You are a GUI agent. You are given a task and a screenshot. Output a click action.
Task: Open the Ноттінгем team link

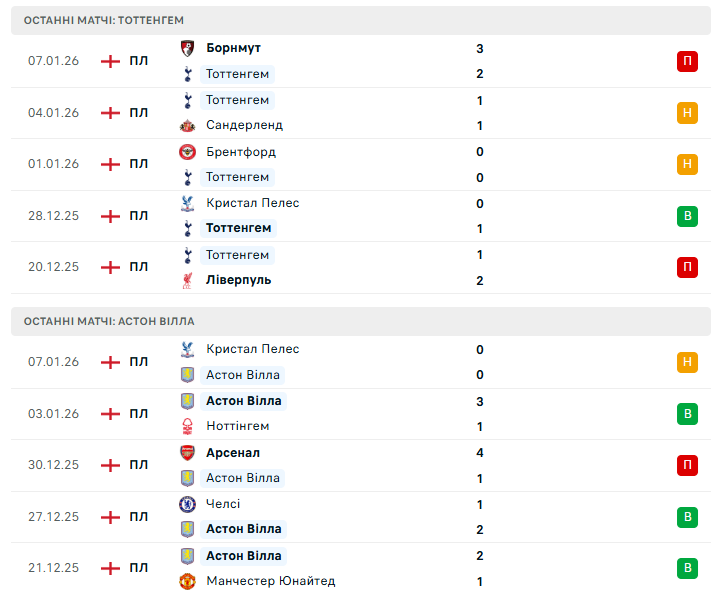(237, 426)
